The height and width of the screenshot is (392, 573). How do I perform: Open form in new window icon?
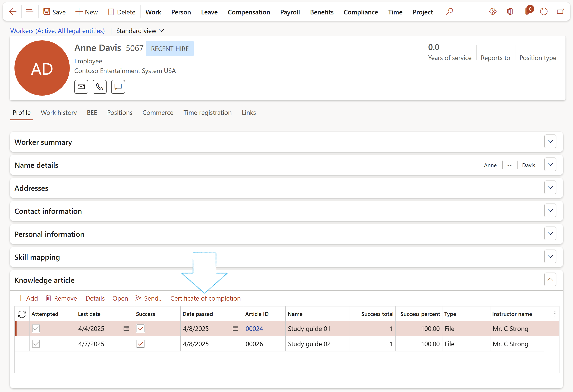(x=560, y=12)
